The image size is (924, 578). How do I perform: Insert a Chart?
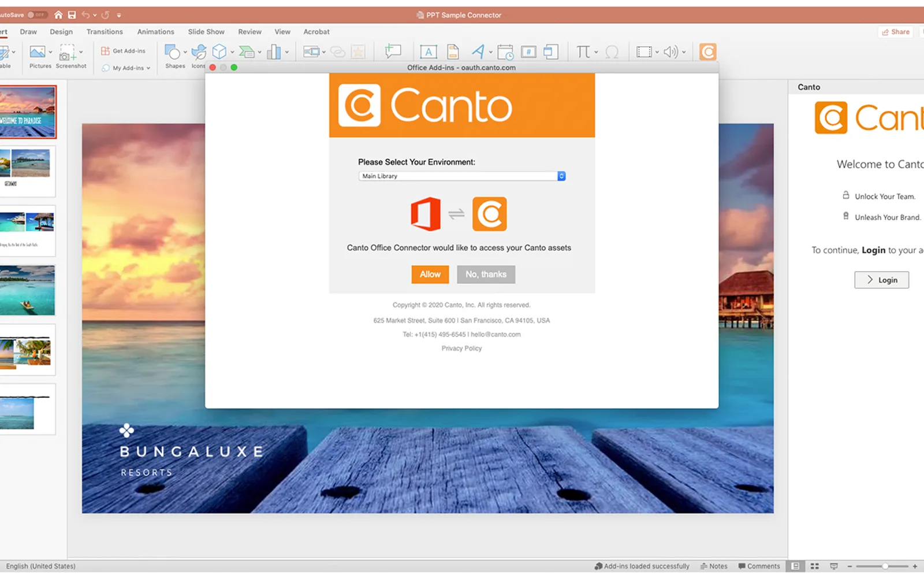pos(274,52)
